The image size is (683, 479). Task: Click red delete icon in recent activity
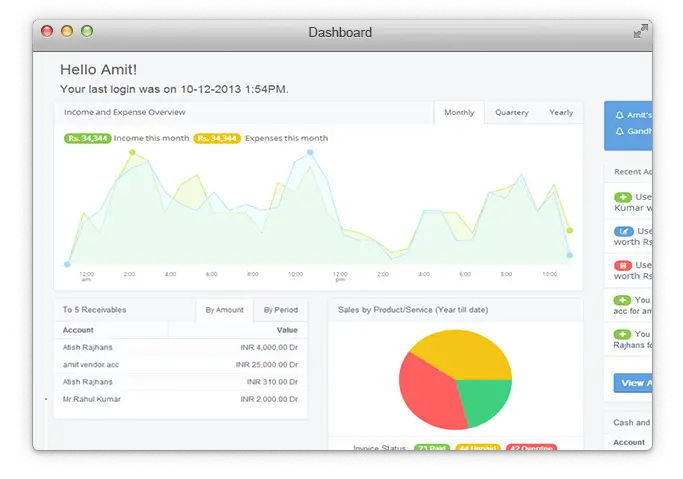point(623,265)
